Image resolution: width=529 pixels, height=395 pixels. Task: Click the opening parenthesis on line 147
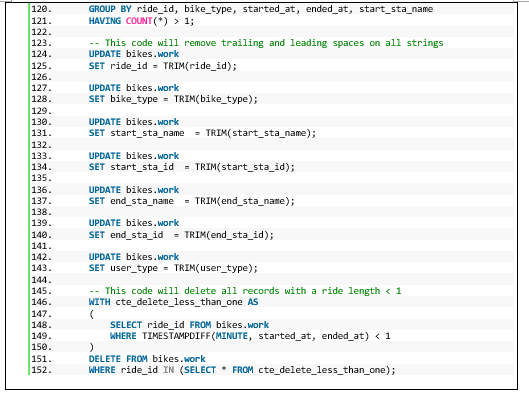click(x=91, y=314)
